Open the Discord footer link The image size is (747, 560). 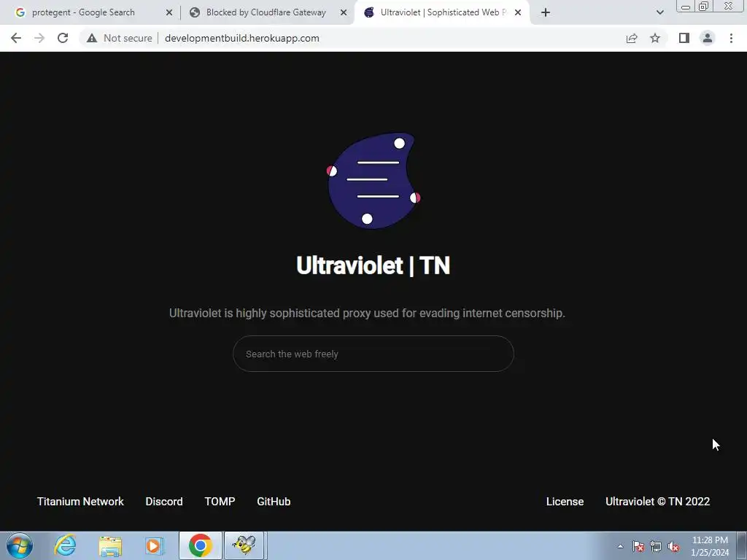[164, 502]
